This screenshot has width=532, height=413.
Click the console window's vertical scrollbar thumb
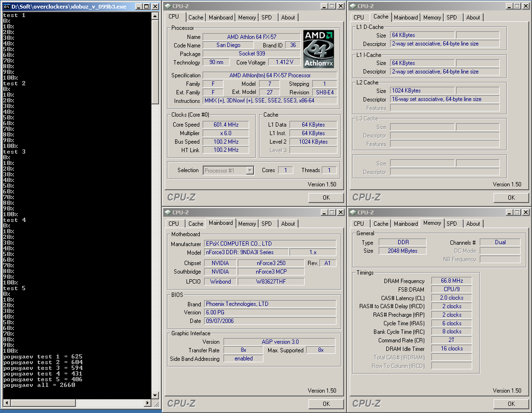pos(155,62)
